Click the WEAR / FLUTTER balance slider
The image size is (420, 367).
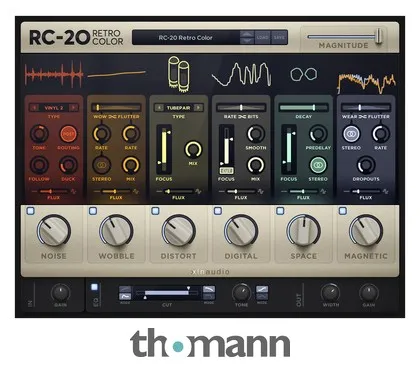pyautogui.click(x=366, y=108)
